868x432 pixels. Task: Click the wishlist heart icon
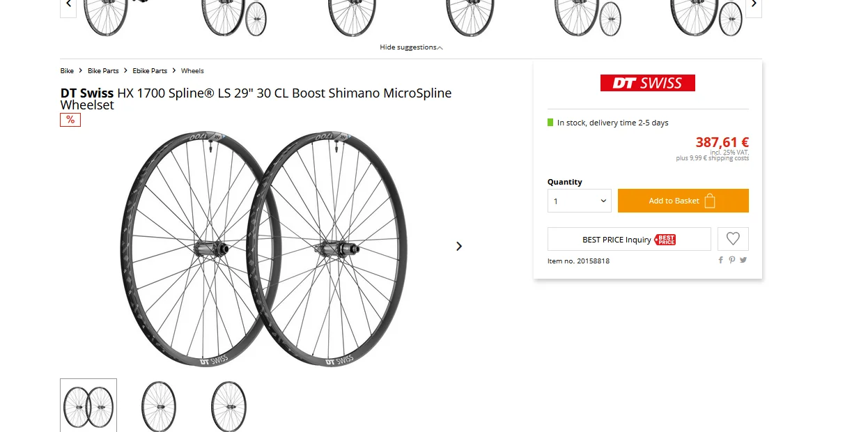click(x=732, y=239)
